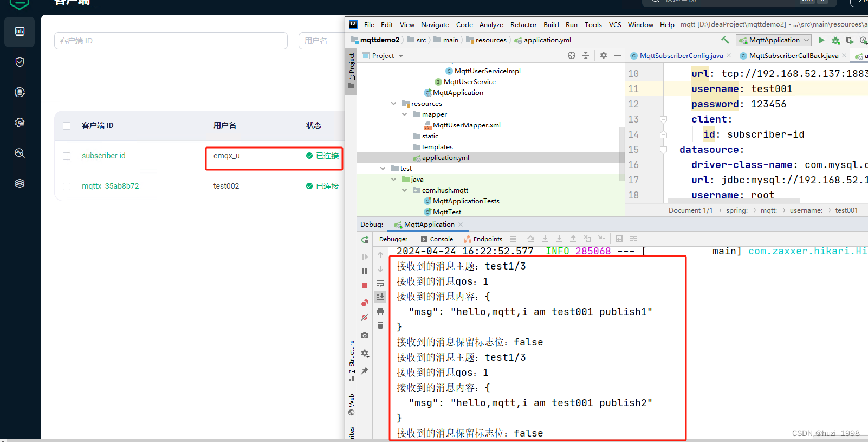Clear console with the trash icon
Screen dimensions: 868x442
pos(380,325)
